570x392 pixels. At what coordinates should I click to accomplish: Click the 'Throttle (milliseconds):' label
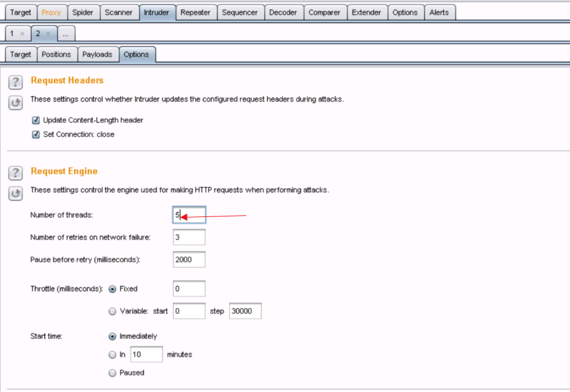[x=67, y=289]
